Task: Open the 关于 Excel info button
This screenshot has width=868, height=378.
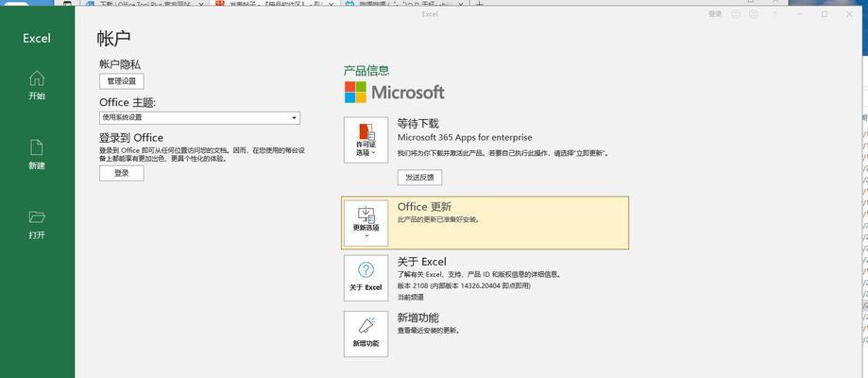Action: pos(366,278)
